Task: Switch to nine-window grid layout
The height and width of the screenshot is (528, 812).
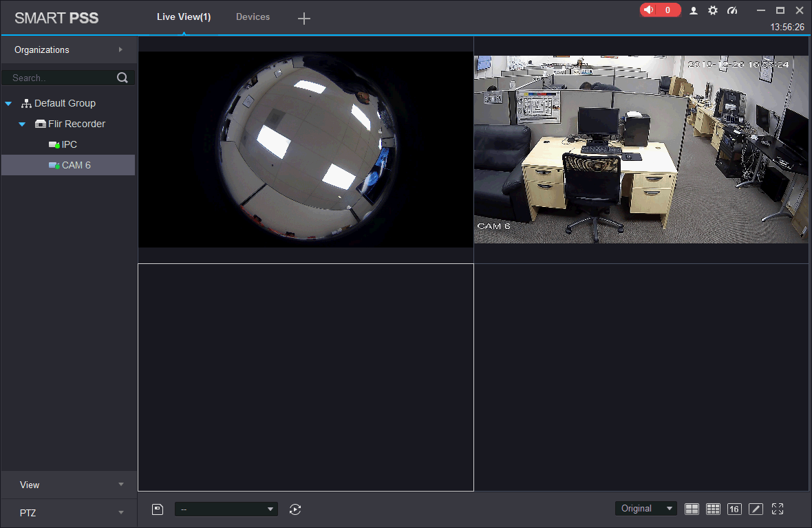Action: (x=713, y=509)
